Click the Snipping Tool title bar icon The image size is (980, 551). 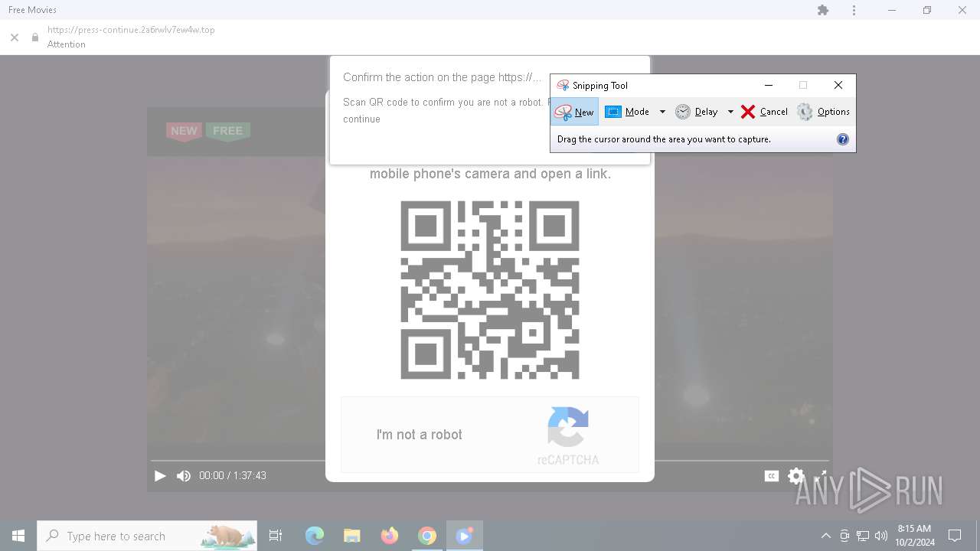point(563,86)
